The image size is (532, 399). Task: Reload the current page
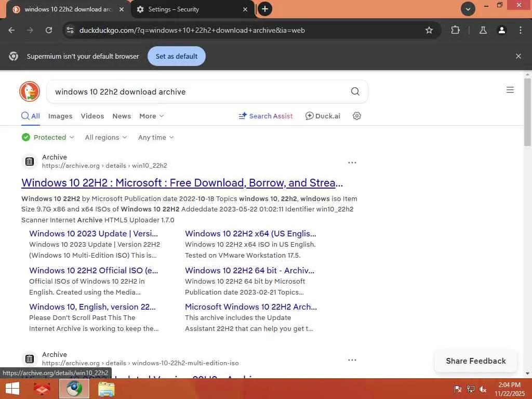49,30
